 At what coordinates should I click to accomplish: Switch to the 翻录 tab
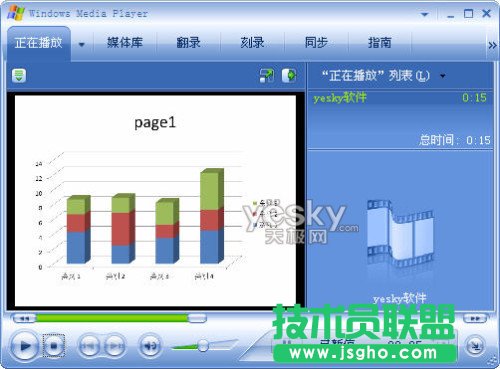(x=188, y=43)
